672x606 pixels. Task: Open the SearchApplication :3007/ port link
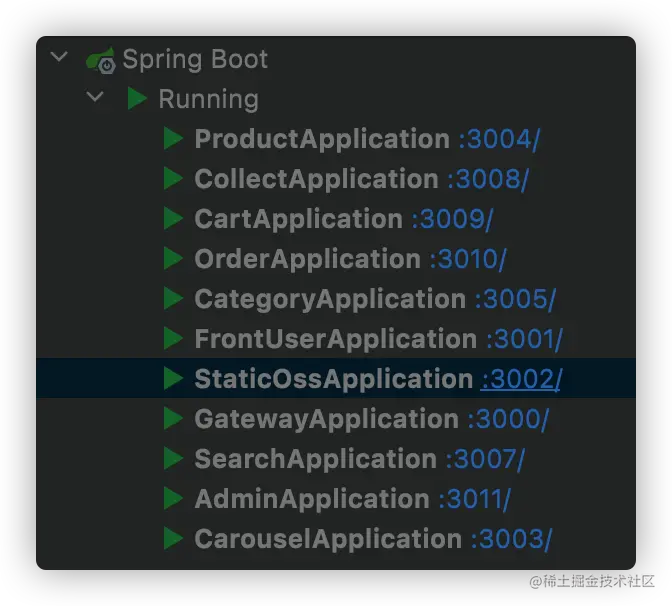pos(485,459)
